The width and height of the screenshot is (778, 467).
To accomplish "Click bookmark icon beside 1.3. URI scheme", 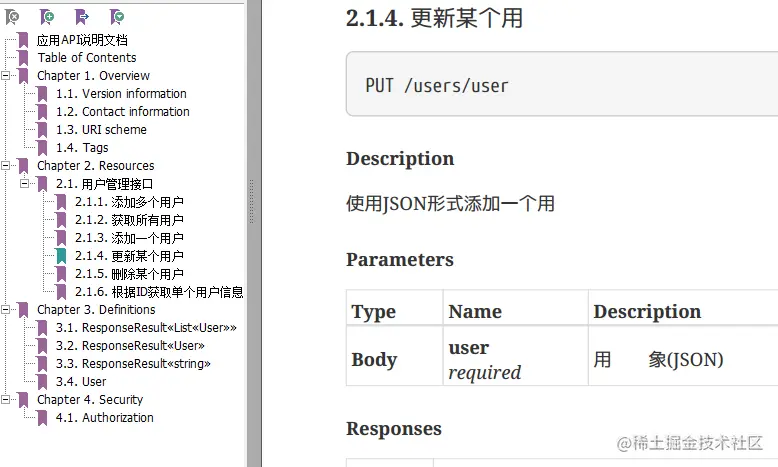I will click(x=42, y=130).
